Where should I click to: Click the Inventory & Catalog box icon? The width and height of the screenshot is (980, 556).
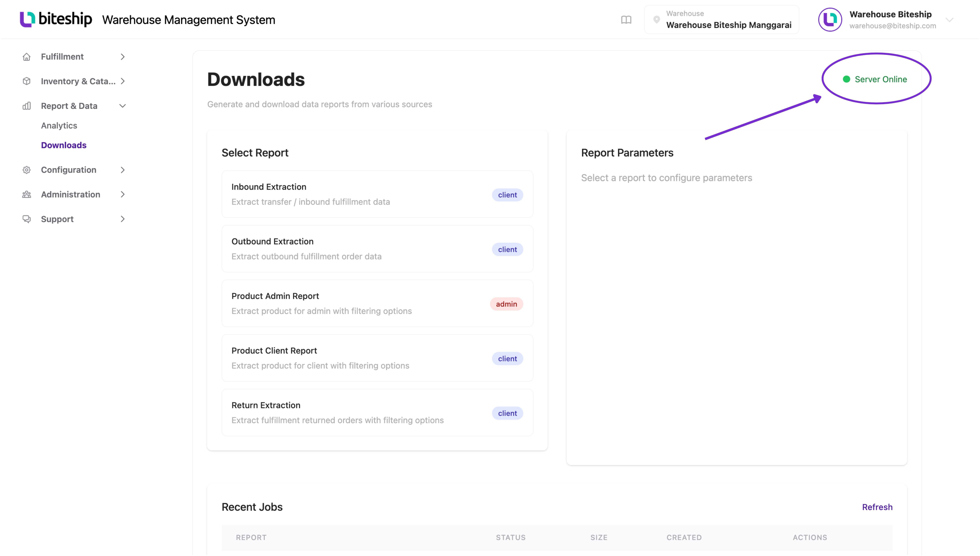[26, 81]
